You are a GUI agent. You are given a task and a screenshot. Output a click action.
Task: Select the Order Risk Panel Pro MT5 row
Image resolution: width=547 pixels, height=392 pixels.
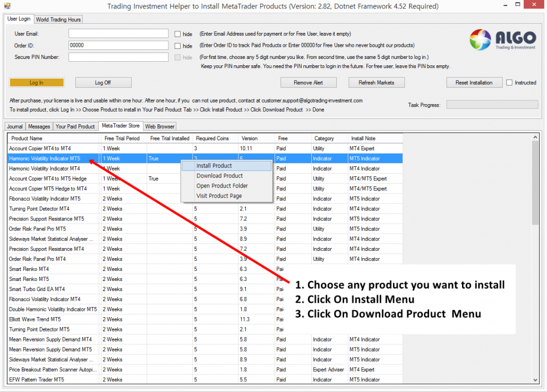(x=205, y=229)
